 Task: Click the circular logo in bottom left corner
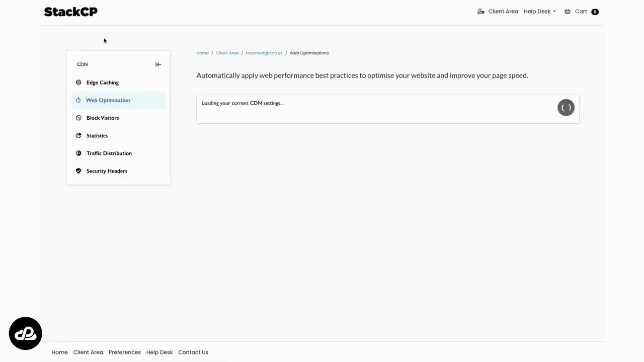[25, 333]
